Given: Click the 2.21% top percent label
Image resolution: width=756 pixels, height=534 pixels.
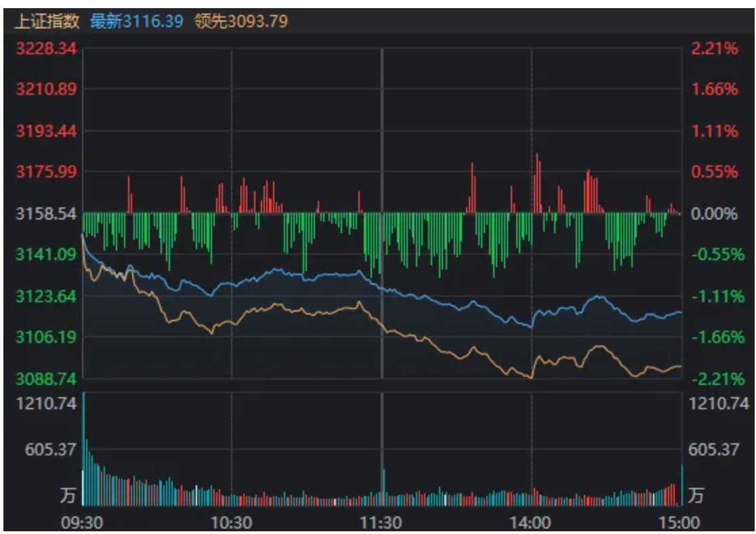Looking at the screenshot, I should (x=713, y=49).
